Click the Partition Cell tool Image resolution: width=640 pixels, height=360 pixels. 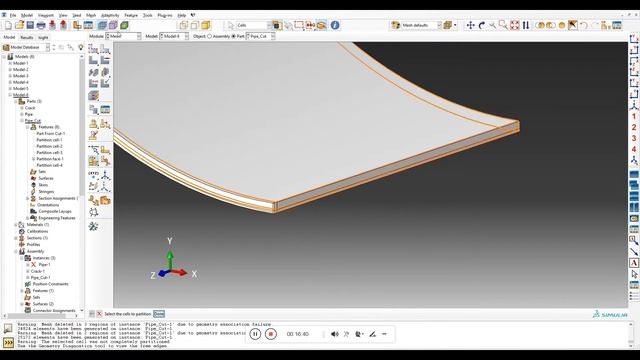pyautogui.click(x=93, y=161)
